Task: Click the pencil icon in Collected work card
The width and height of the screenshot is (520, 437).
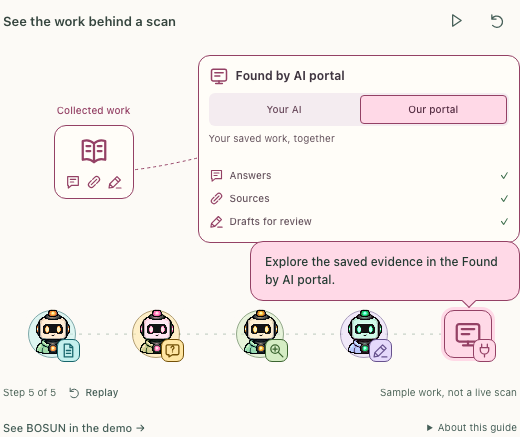Action: 115,182
